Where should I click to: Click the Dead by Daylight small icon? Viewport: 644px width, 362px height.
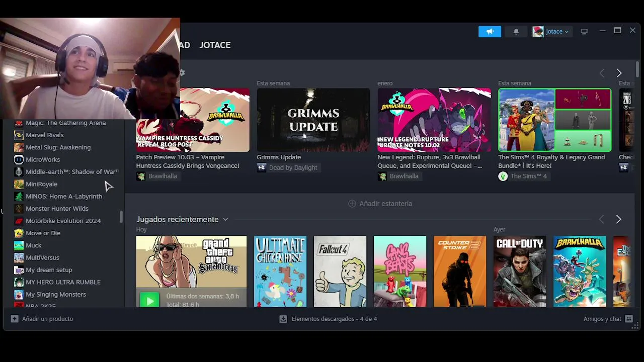[x=262, y=167]
